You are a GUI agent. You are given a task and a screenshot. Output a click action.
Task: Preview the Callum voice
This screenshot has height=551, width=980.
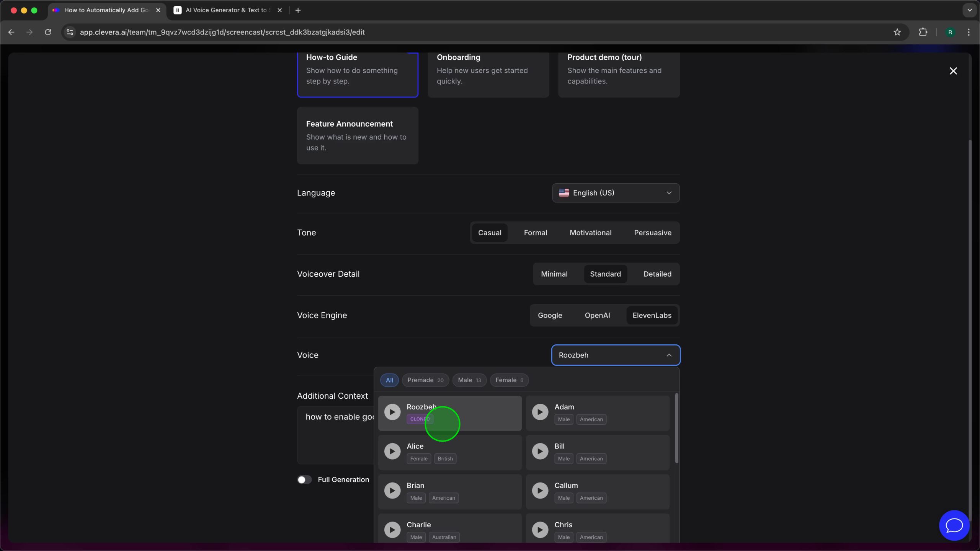pos(540,491)
